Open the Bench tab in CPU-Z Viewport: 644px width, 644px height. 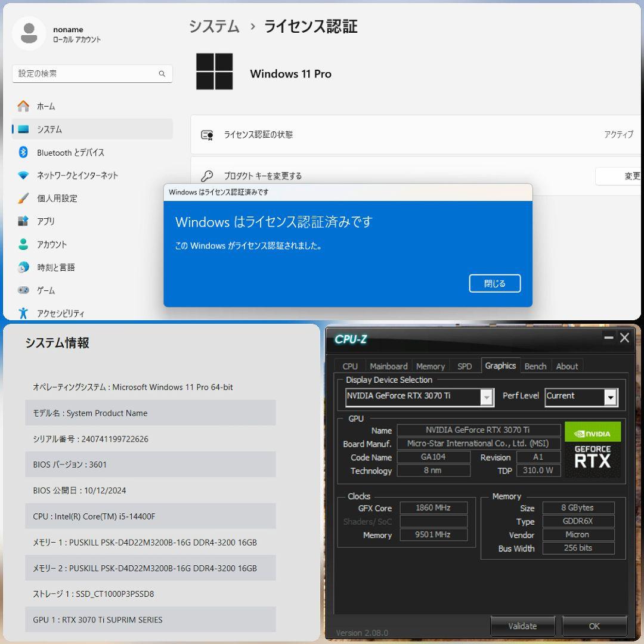(x=535, y=366)
